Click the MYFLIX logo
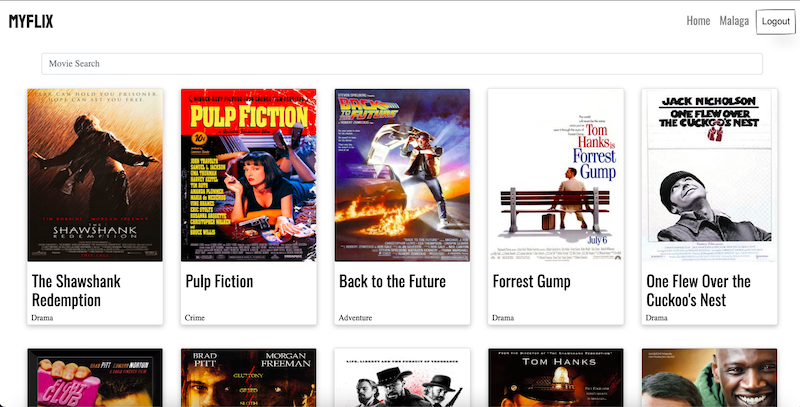Screen dimensions: 800x407 coord(31,21)
